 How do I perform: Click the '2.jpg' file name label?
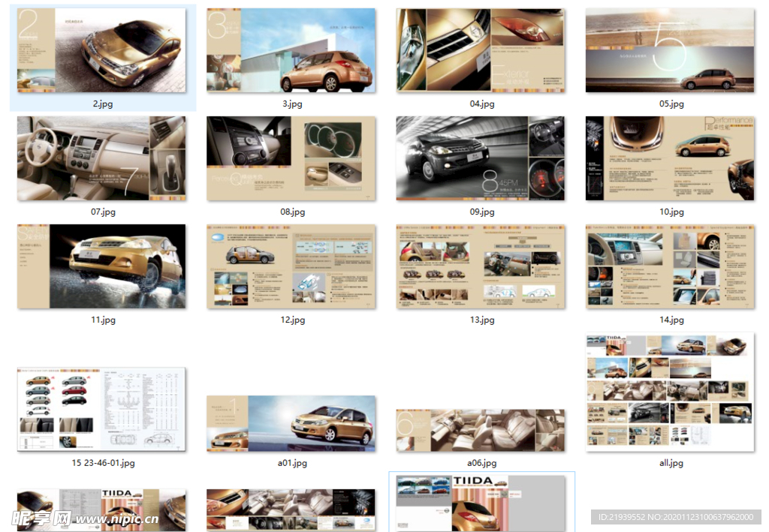point(103,104)
